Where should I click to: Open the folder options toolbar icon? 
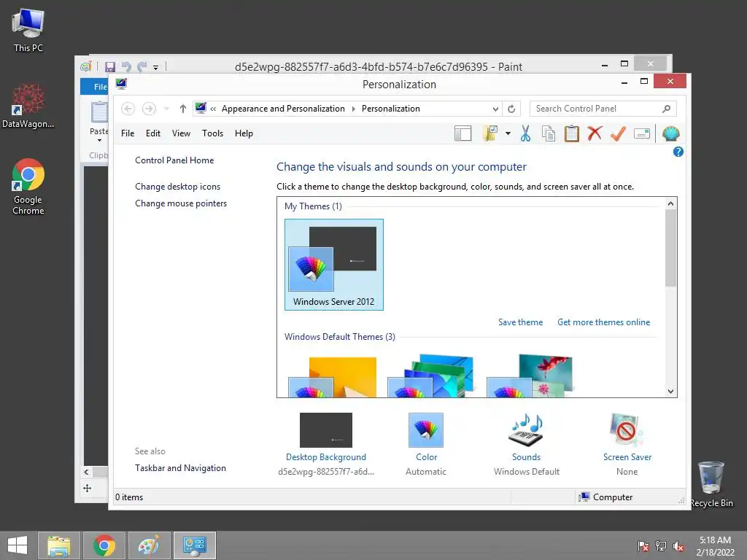tap(489, 134)
